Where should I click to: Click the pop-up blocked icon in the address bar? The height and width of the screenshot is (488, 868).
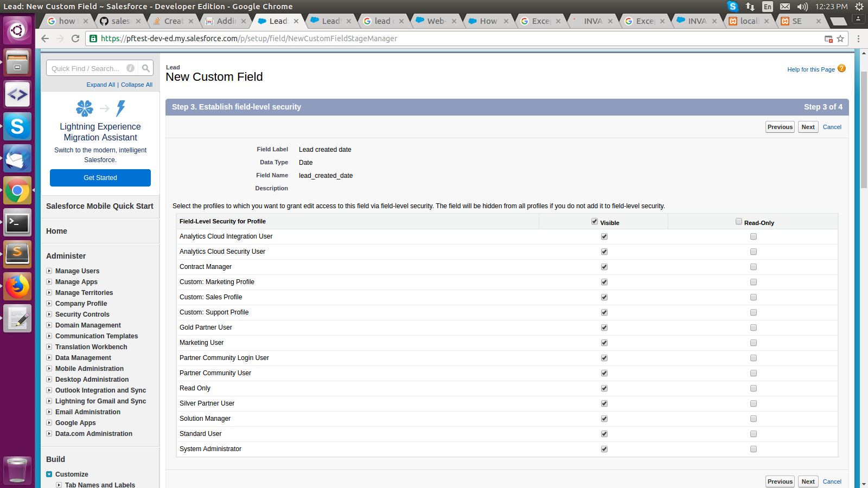828,38
